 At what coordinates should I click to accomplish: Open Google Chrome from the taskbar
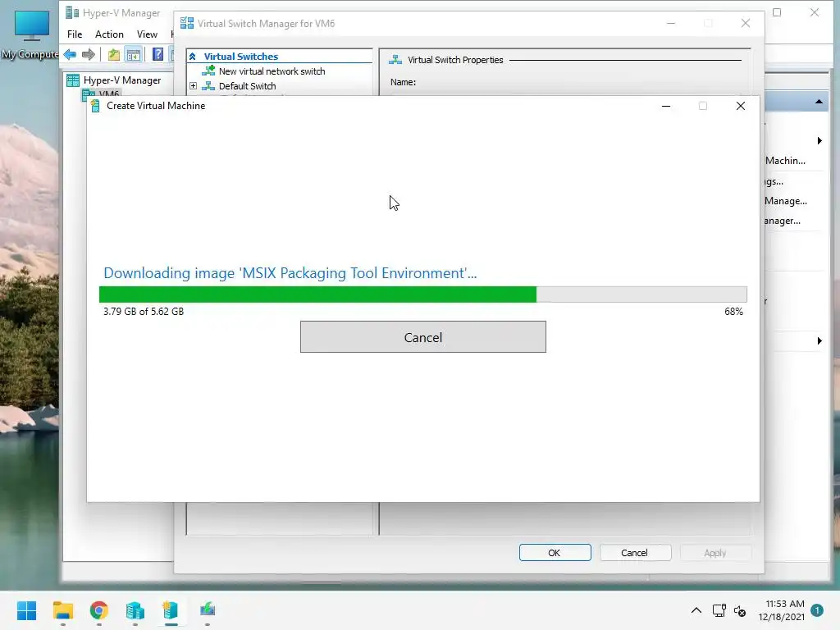(x=99, y=609)
